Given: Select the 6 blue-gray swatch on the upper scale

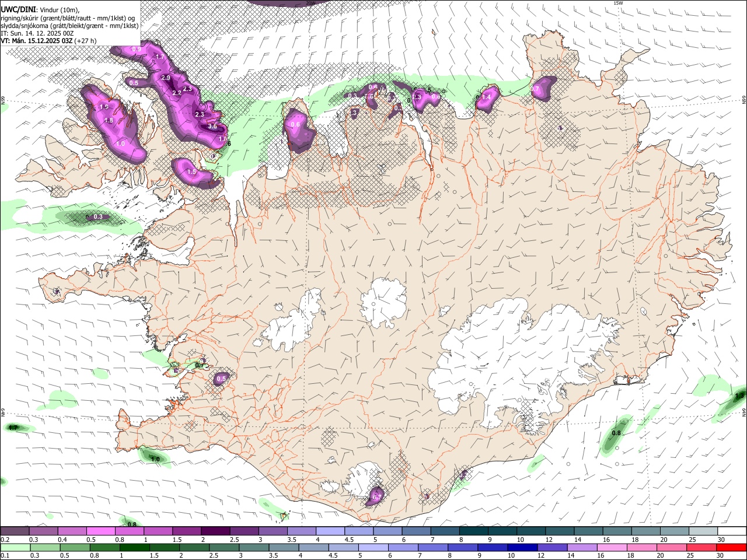Looking at the screenshot, I should click(416, 531).
